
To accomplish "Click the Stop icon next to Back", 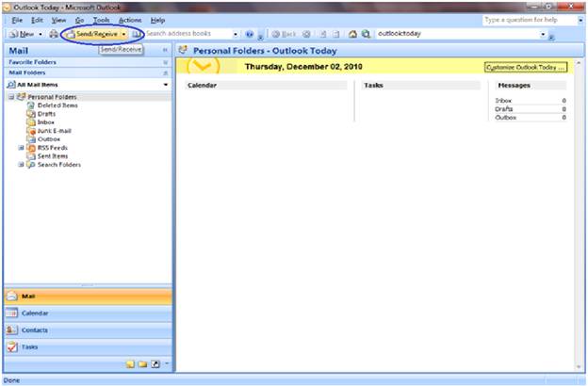I will 306,34.
